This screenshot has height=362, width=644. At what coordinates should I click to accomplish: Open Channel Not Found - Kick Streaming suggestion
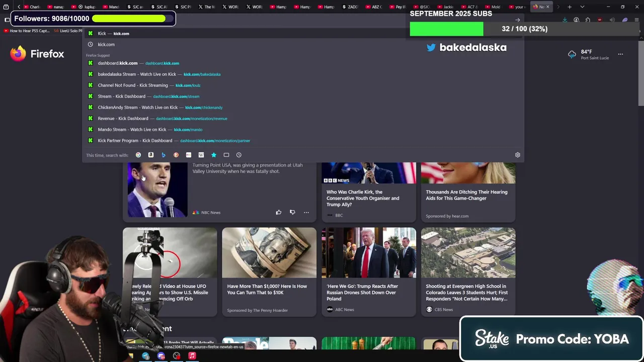coord(303,85)
